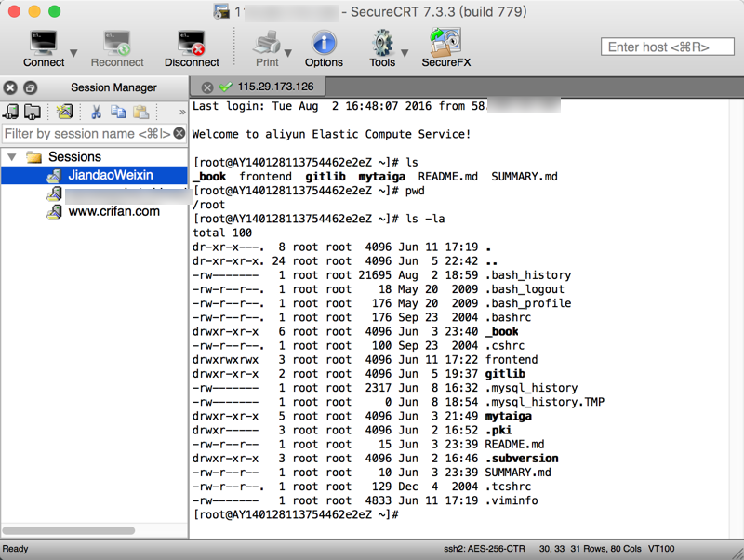
Task: Expand the Session Manager toolbar overflow chevron
Action: [x=182, y=113]
